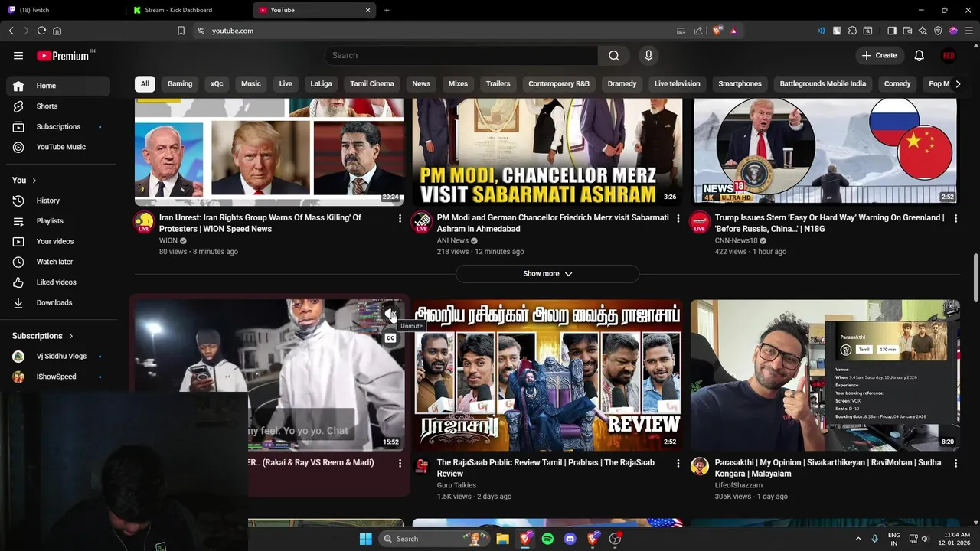Select the Tamil Cinema chip
This screenshot has width=980, height=551.
tap(372, 83)
